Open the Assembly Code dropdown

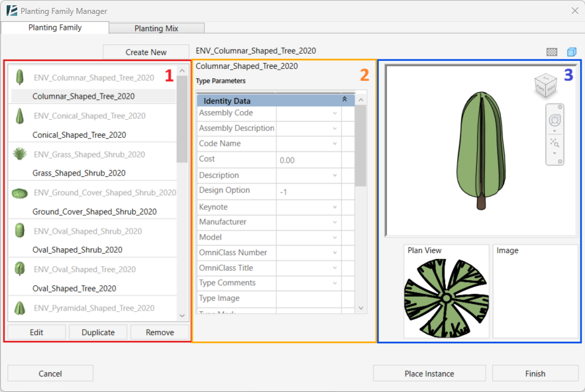point(335,113)
